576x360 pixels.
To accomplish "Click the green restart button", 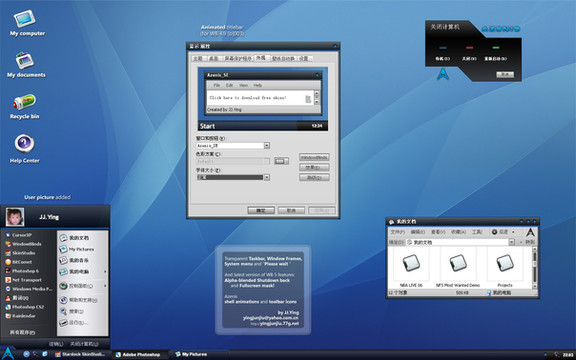I will pyautogui.click(x=496, y=48).
